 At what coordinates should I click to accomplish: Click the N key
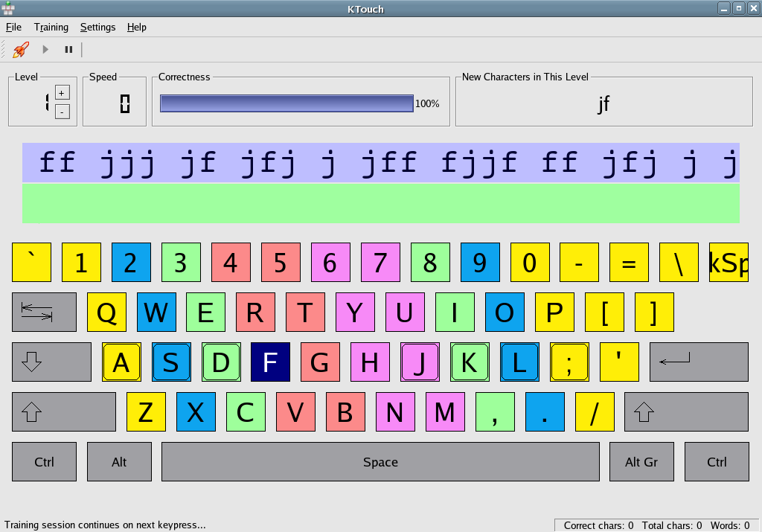395,412
